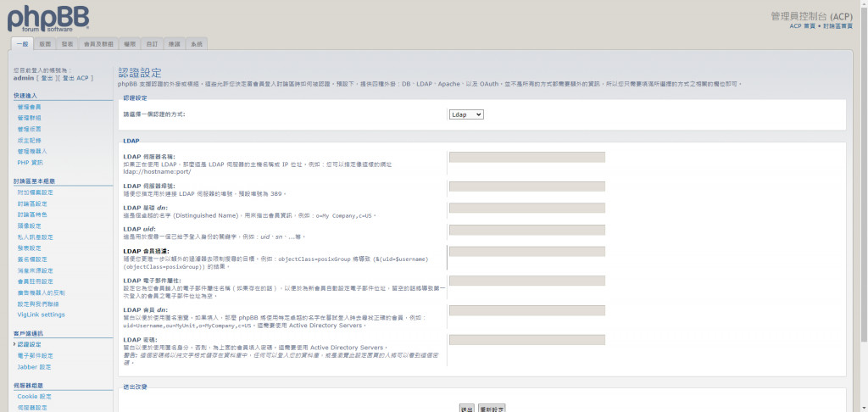The height and width of the screenshot is (412, 868).
Task: Click the 討論區基本組態 sidebar header
Action: [x=34, y=181]
